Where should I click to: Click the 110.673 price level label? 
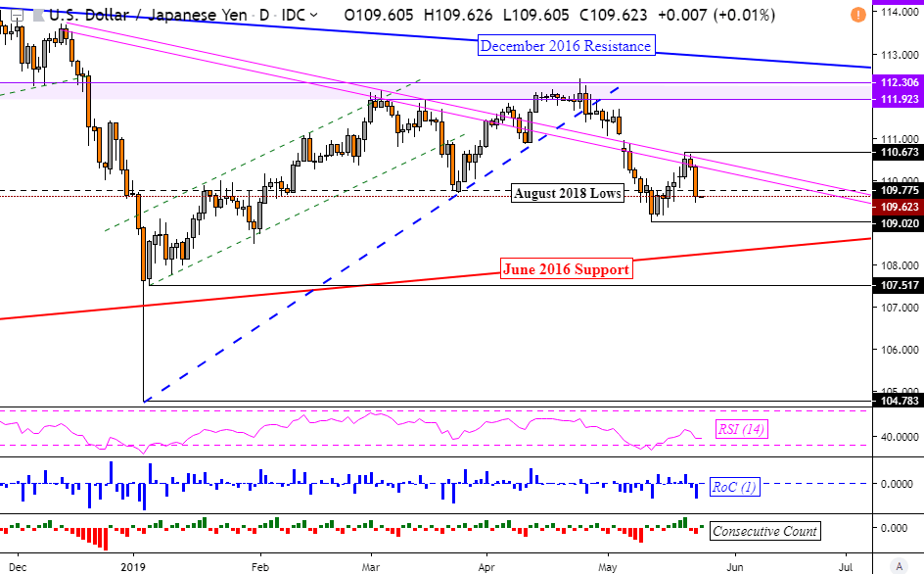pyautogui.click(x=900, y=152)
